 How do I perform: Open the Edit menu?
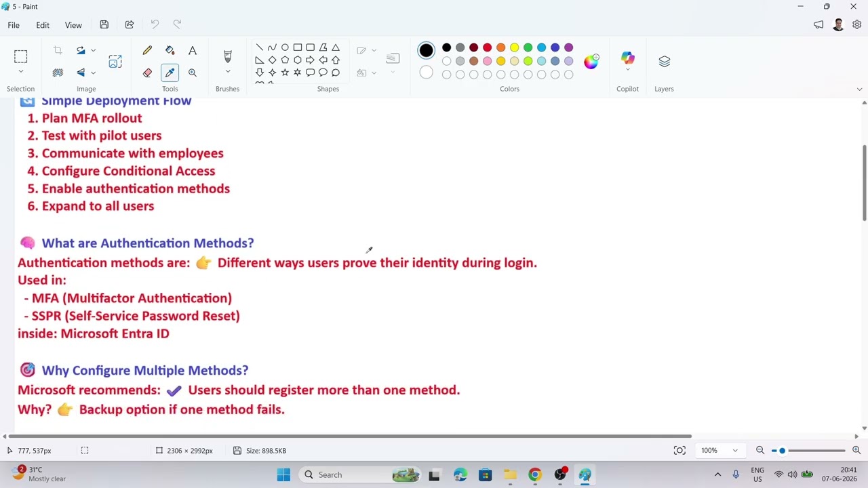click(43, 25)
